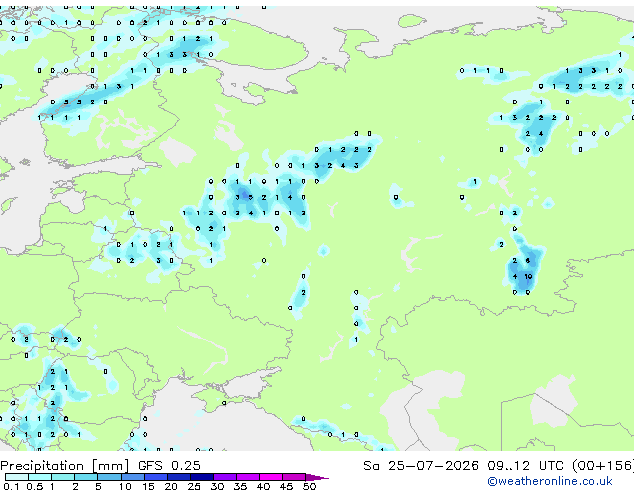Click the legend's over-50 mm arrow tip

point(317,477)
